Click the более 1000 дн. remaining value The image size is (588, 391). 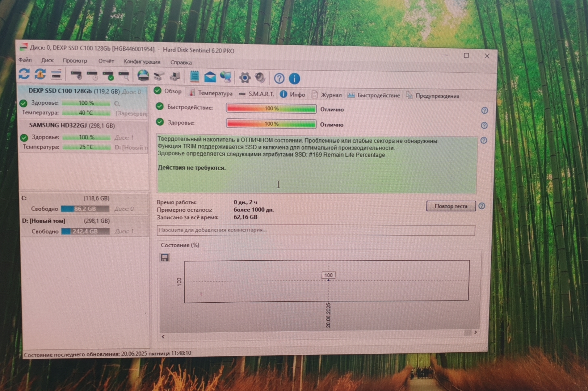253,210
